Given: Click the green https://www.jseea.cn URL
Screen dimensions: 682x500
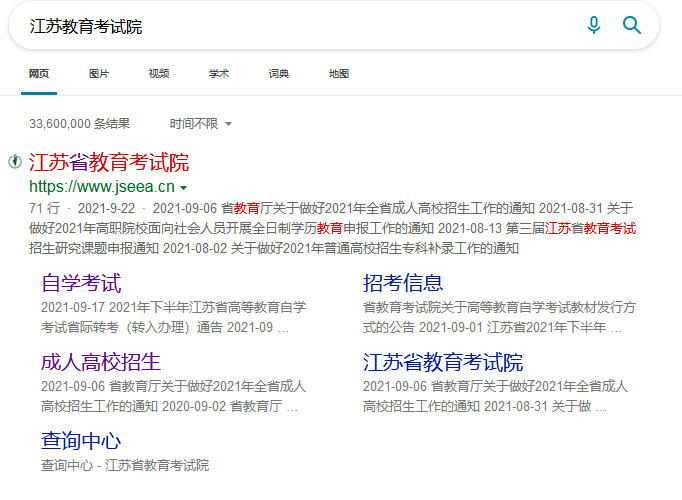Looking at the screenshot, I should pyautogui.click(x=102, y=187).
